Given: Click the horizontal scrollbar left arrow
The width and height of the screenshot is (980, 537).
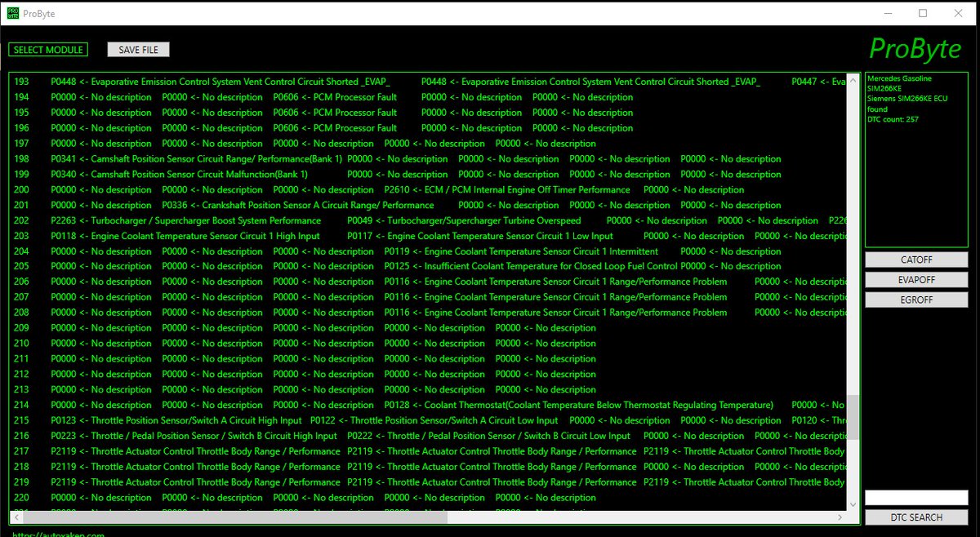Looking at the screenshot, I should click(16, 518).
